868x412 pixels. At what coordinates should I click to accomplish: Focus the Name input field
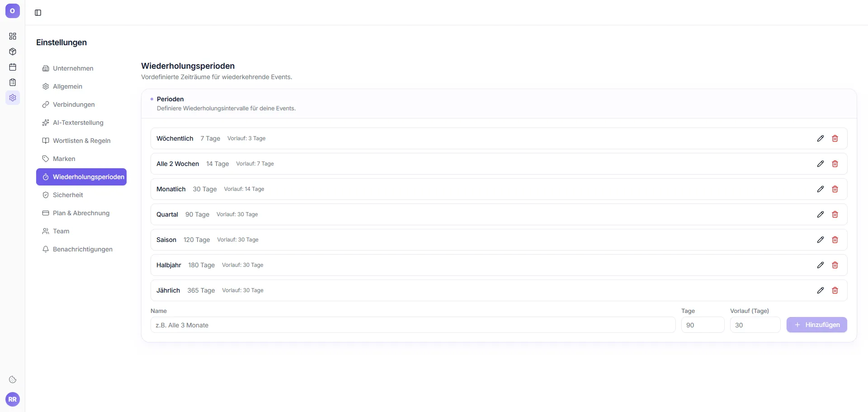point(413,325)
